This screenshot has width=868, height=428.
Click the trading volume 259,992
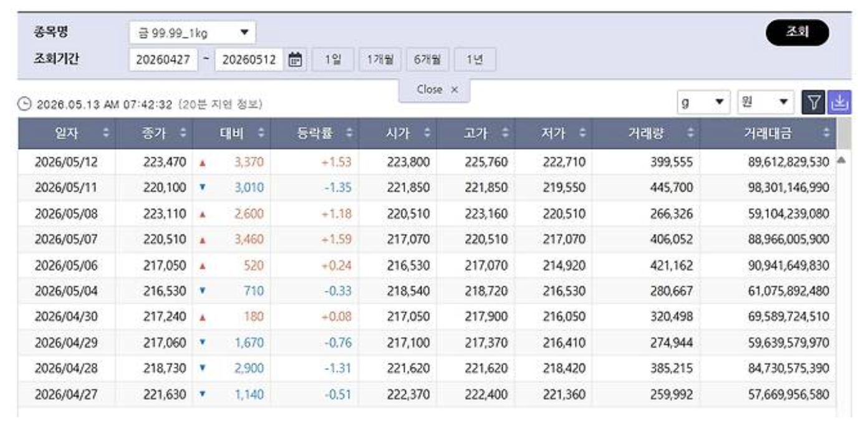(672, 394)
